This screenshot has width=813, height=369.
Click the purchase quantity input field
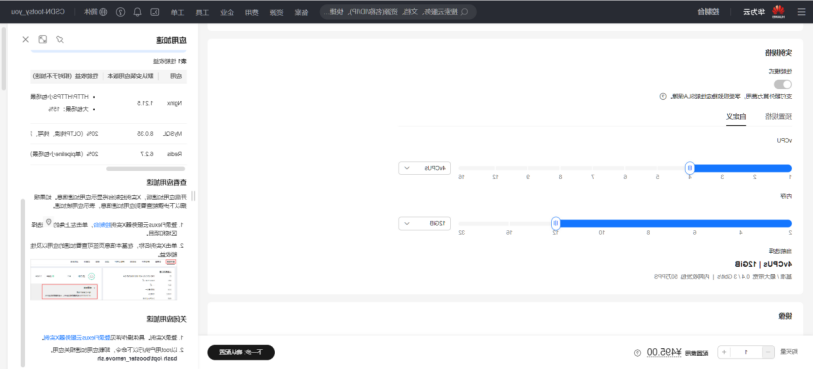click(x=746, y=352)
